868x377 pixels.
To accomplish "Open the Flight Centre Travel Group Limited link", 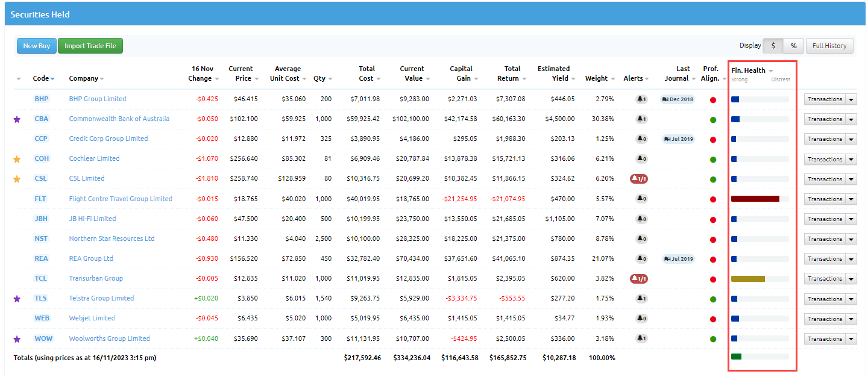I will pos(121,199).
